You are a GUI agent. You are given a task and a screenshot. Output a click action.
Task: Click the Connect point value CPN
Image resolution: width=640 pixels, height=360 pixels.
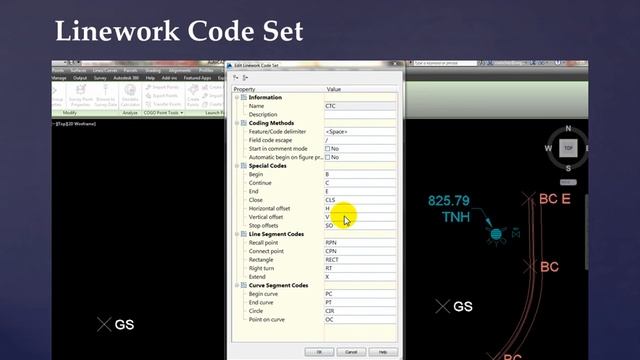pos(360,251)
